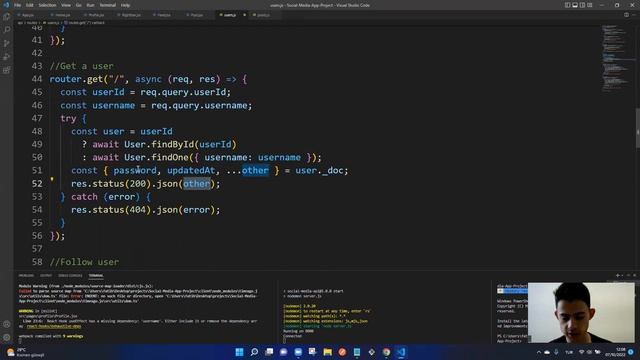Open the Run menu
Screen dimensions: 640x360
(90, 5)
